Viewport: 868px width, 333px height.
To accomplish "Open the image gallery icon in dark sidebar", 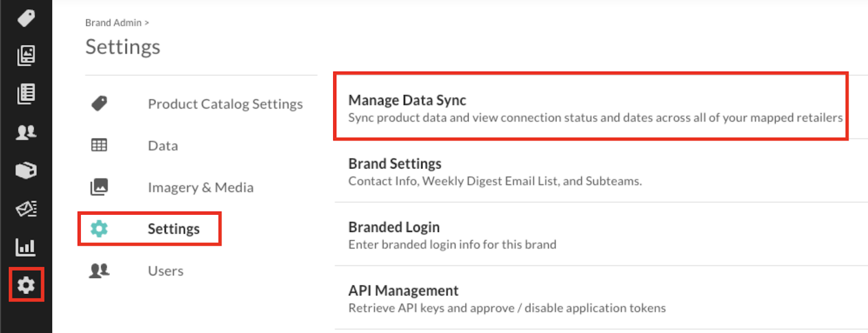I will [x=26, y=55].
